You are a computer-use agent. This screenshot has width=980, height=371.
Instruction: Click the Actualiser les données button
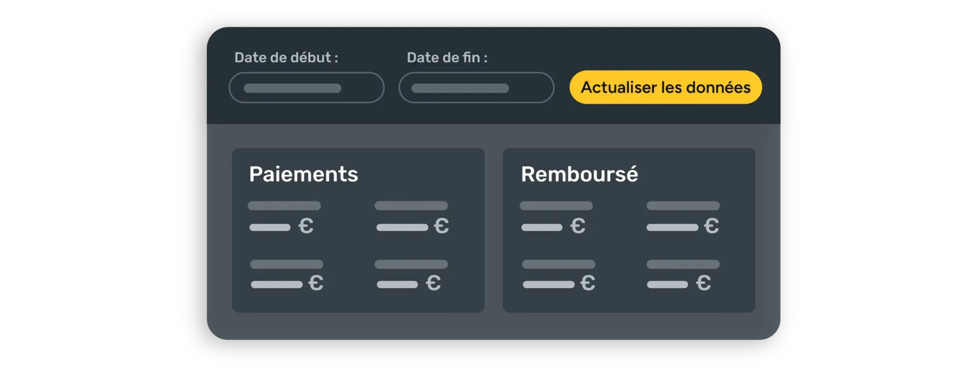(x=665, y=87)
